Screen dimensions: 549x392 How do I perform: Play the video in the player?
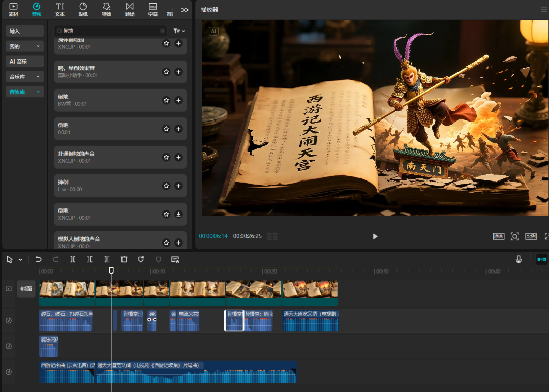pos(375,236)
